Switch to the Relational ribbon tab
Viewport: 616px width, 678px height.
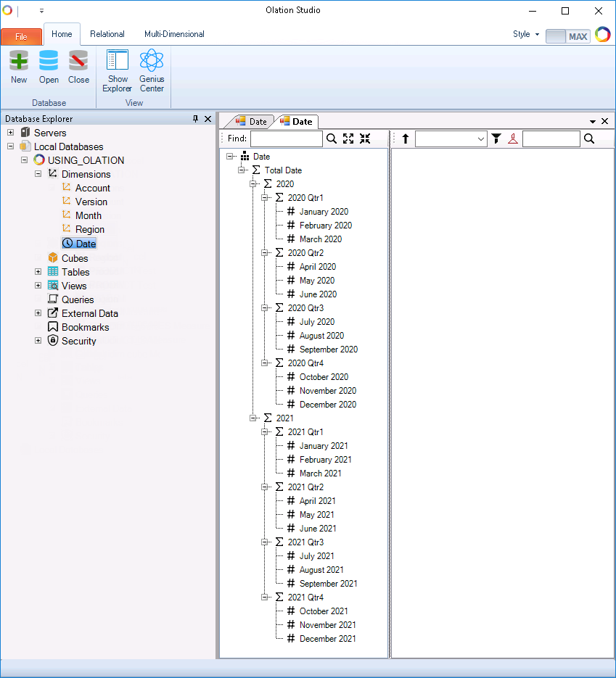coord(107,34)
